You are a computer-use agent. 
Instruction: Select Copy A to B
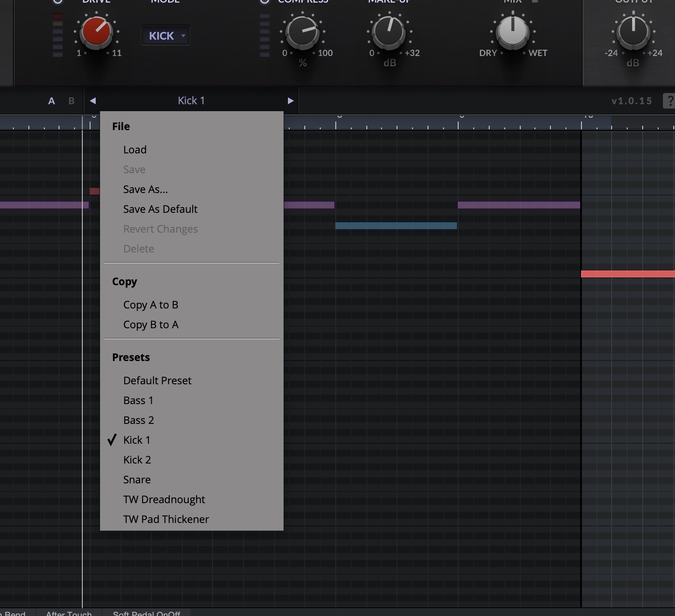150,305
